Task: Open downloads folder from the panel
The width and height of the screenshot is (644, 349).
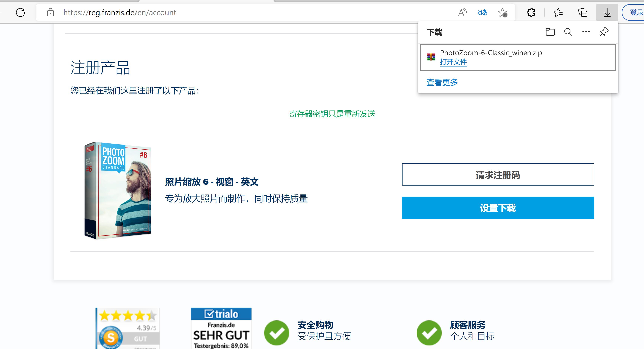Action: tap(550, 32)
